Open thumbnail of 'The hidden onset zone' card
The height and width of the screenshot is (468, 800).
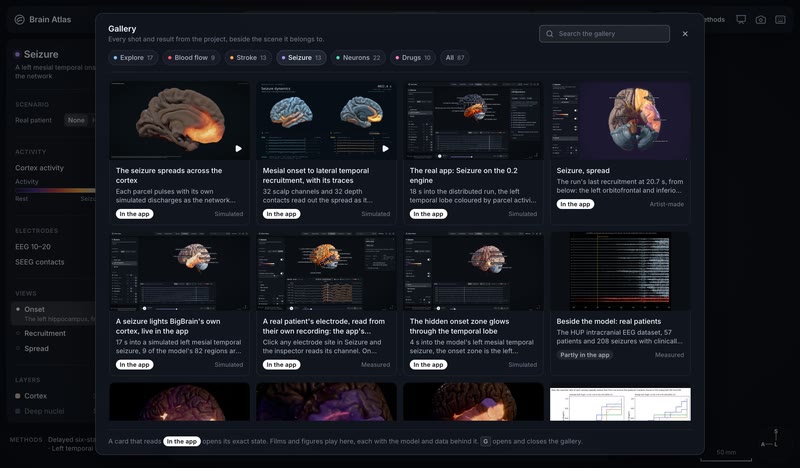pos(473,272)
